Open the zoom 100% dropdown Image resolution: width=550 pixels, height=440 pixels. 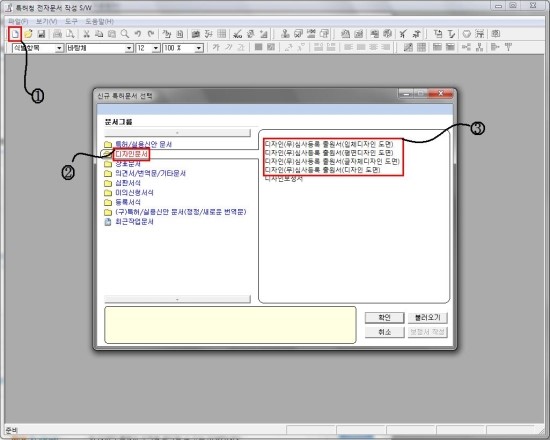199,48
